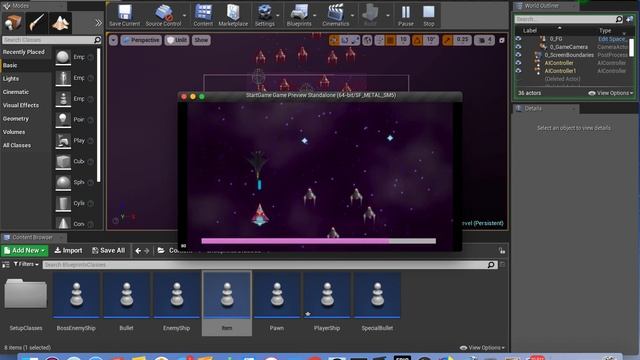
Task: Toggle world/local coordinate system globe icon
Action: pyautogui.click(x=367, y=40)
